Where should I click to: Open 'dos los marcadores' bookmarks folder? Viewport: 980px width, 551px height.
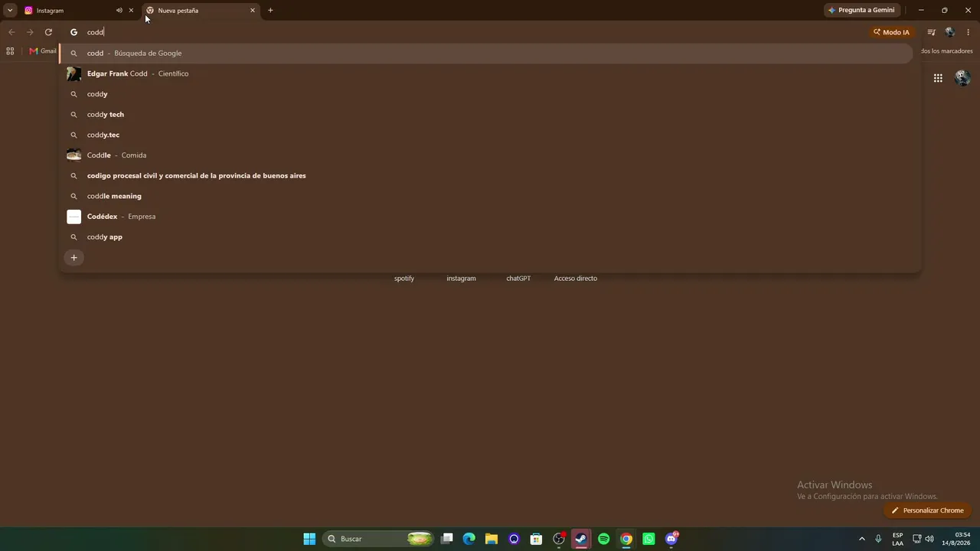(x=946, y=51)
